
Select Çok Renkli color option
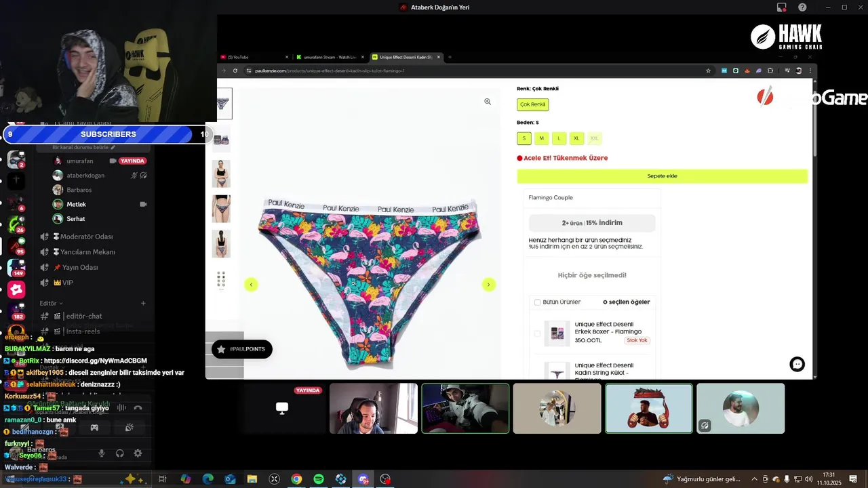click(x=532, y=104)
